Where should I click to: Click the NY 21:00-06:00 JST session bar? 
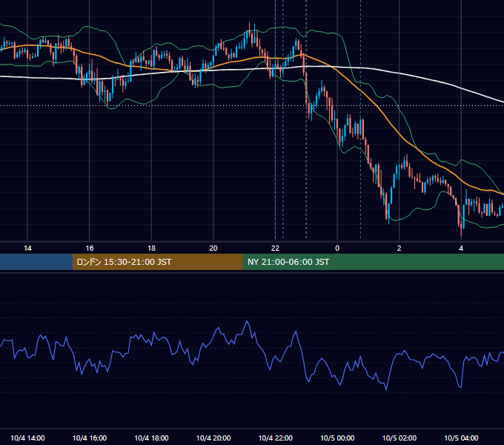coord(373,262)
